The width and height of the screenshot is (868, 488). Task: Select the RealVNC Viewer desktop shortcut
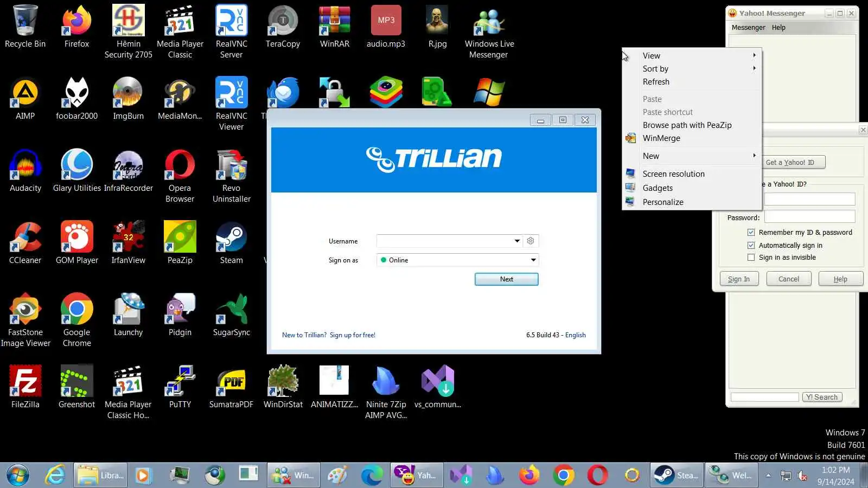(x=231, y=104)
